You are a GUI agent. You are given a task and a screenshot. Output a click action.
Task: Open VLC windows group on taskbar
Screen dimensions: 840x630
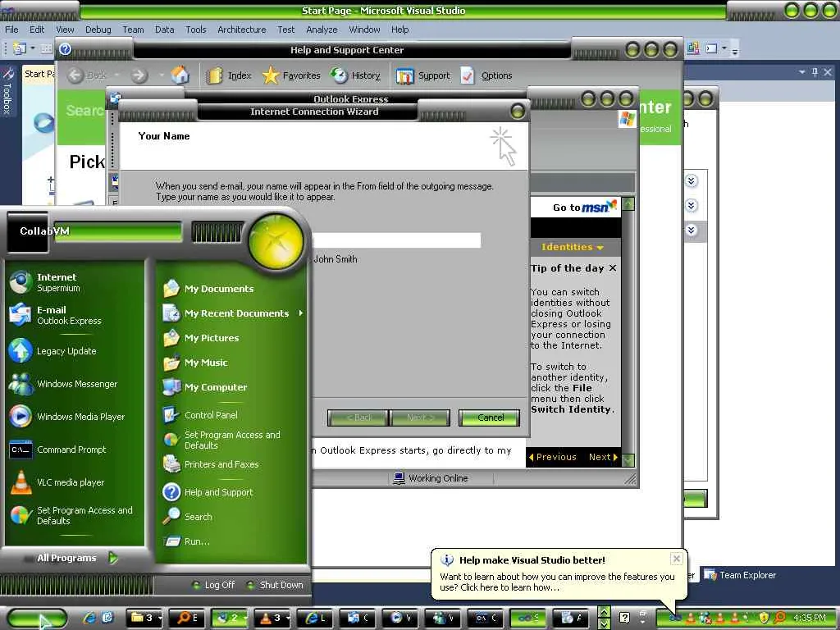[x=272, y=618]
